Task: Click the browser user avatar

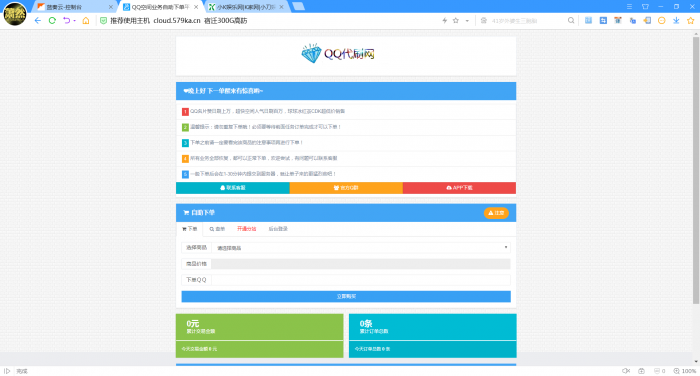Action: 15,14
